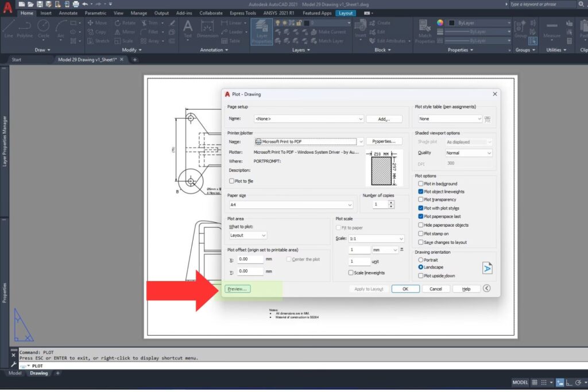Click the Save icon in quick access toolbar
588x392 pixels.
(40, 4)
